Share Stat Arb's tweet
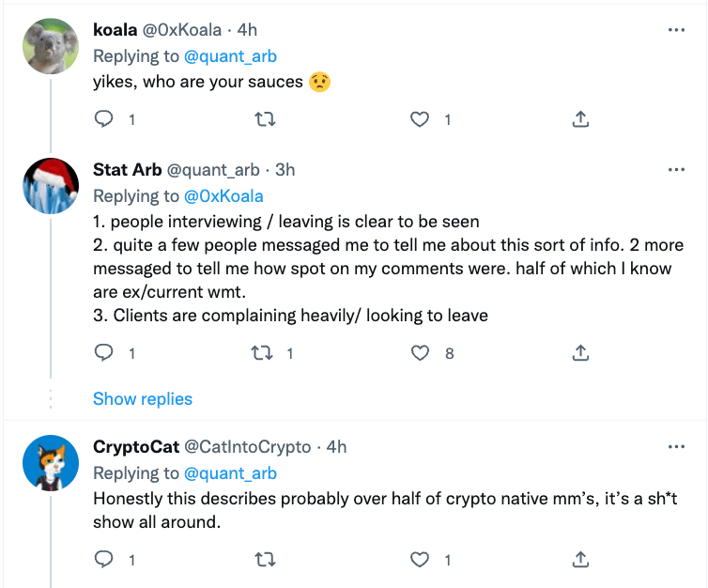This screenshot has height=588, width=708. (x=580, y=353)
